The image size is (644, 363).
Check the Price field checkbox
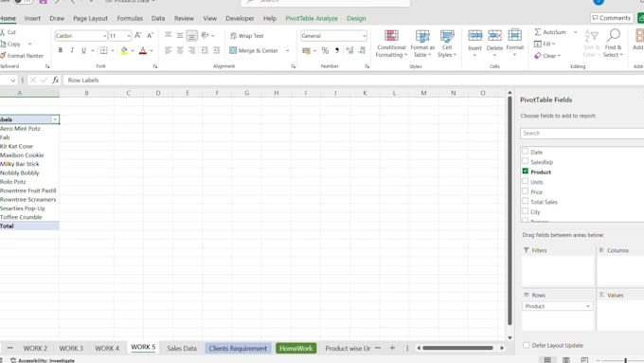pyautogui.click(x=526, y=191)
